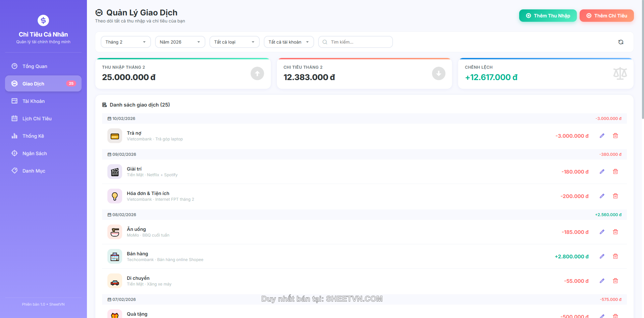This screenshot has height=318, width=644.
Task: Open the Thống Kê sidebar menu
Action: tap(33, 136)
